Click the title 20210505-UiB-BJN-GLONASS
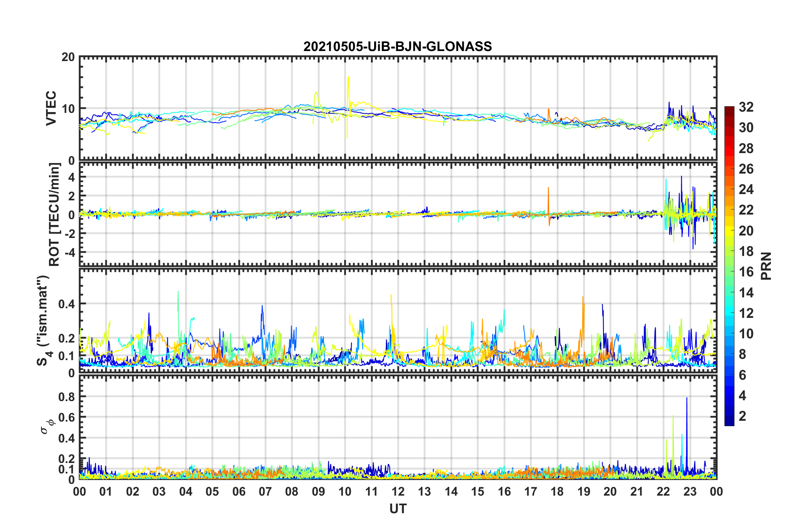 point(398,46)
